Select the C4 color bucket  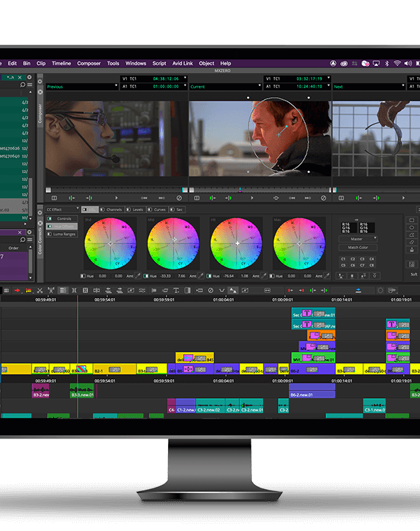coord(372,259)
